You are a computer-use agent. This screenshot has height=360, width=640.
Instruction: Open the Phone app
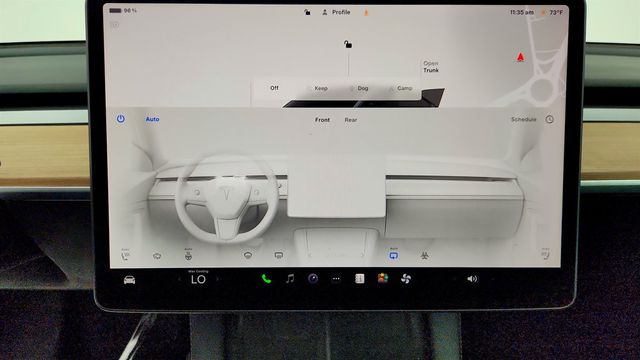point(266,279)
